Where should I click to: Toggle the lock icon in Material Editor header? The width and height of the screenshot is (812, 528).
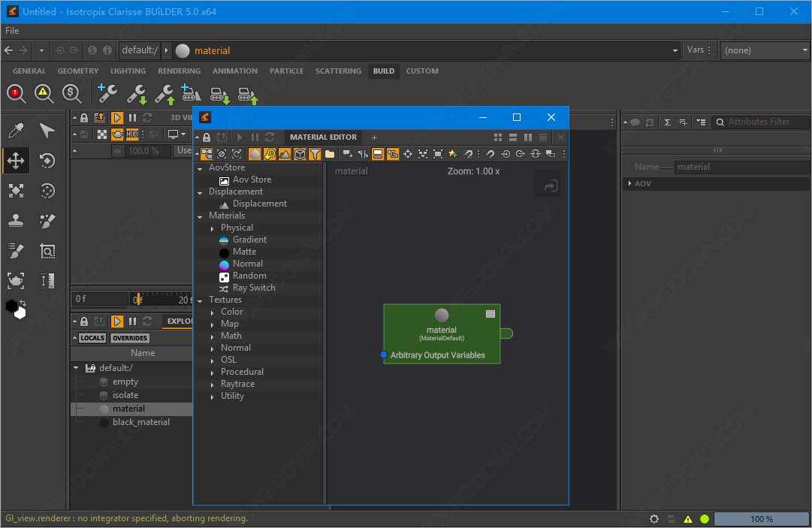(x=207, y=137)
